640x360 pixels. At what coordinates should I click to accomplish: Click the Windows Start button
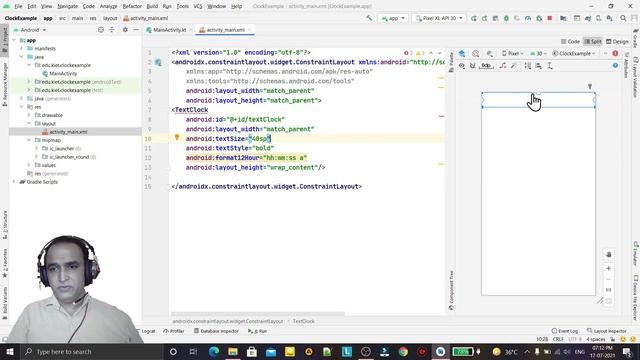coord(9,351)
